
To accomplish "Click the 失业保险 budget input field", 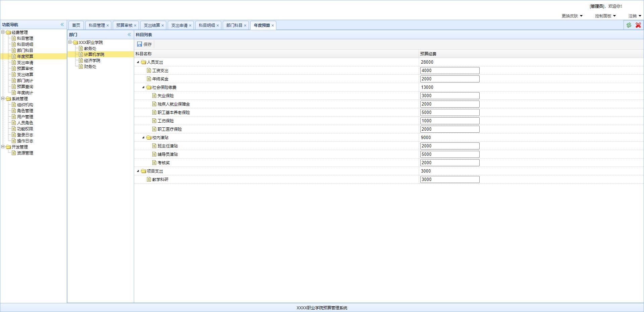I will tap(450, 96).
